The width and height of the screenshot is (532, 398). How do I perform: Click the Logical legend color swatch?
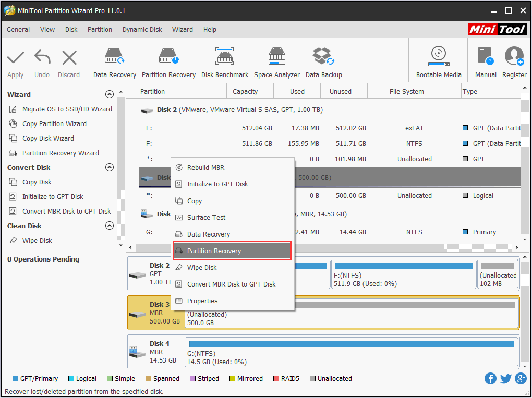point(71,378)
